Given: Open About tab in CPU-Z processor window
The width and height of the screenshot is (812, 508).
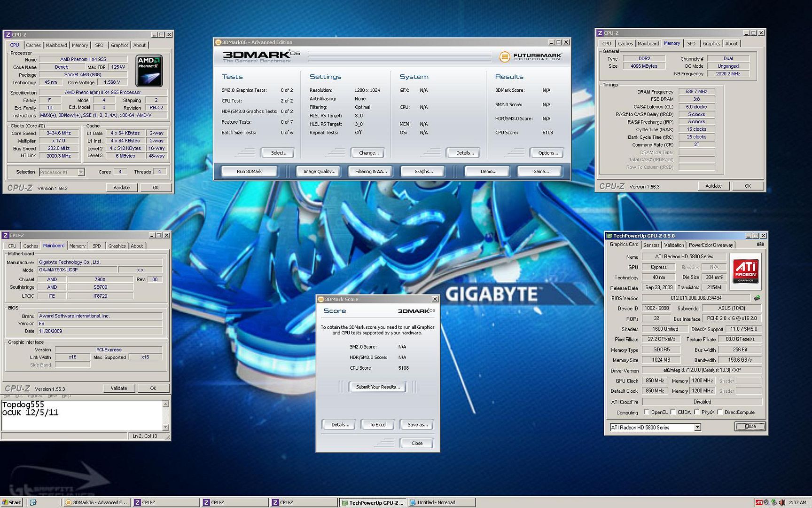Looking at the screenshot, I should click(x=139, y=45).
